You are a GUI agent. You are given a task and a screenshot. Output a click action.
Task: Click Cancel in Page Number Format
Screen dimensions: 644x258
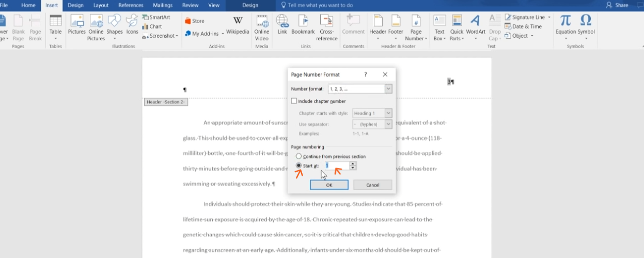tap(373, 185)
